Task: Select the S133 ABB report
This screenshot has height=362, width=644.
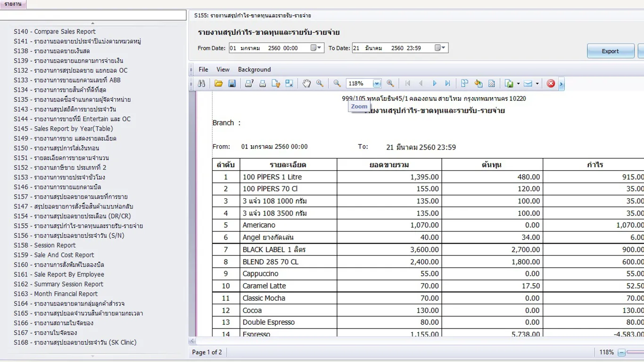Action: (67, 80)
